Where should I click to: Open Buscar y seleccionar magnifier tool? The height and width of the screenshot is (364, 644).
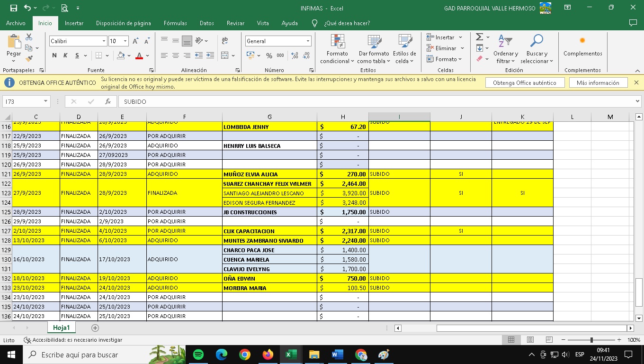537,49
